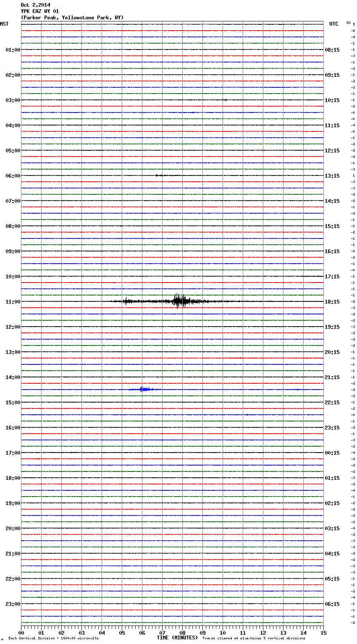
Task: Click the "21:15" UTC time label
Action: coord(332,377)
